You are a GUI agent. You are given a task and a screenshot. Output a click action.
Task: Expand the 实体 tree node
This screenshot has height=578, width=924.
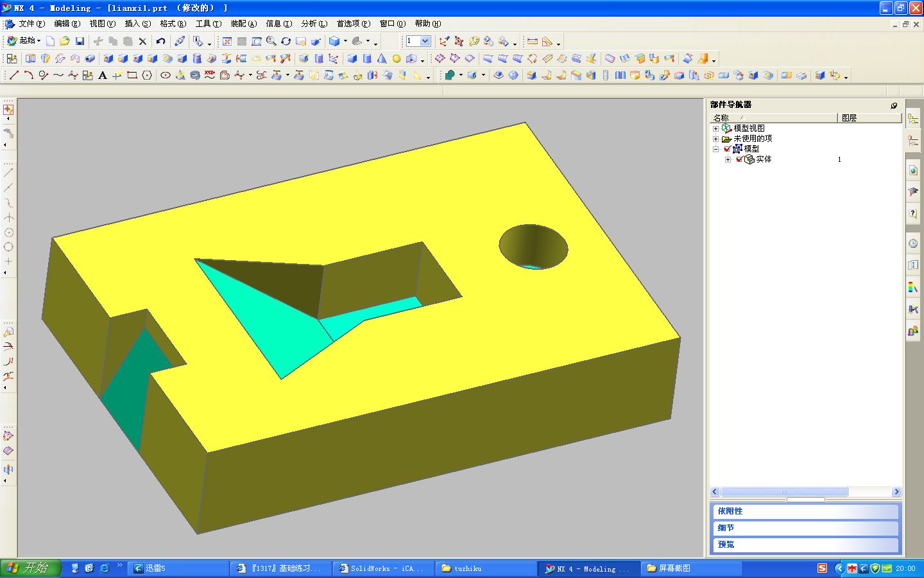click(x=728, y=159)
